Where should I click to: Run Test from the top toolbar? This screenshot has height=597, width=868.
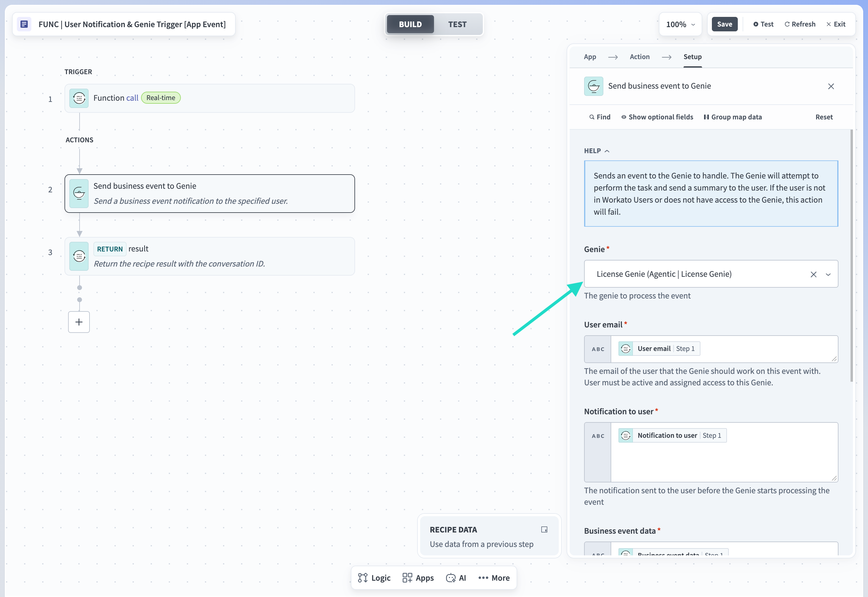coord(763,24)
